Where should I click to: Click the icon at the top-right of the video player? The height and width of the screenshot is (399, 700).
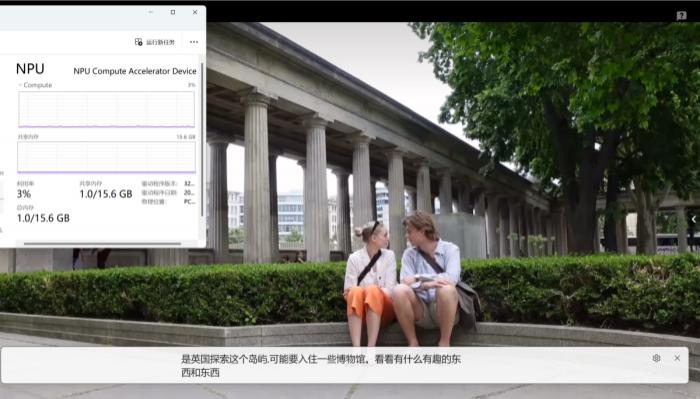tap(681, 16)
